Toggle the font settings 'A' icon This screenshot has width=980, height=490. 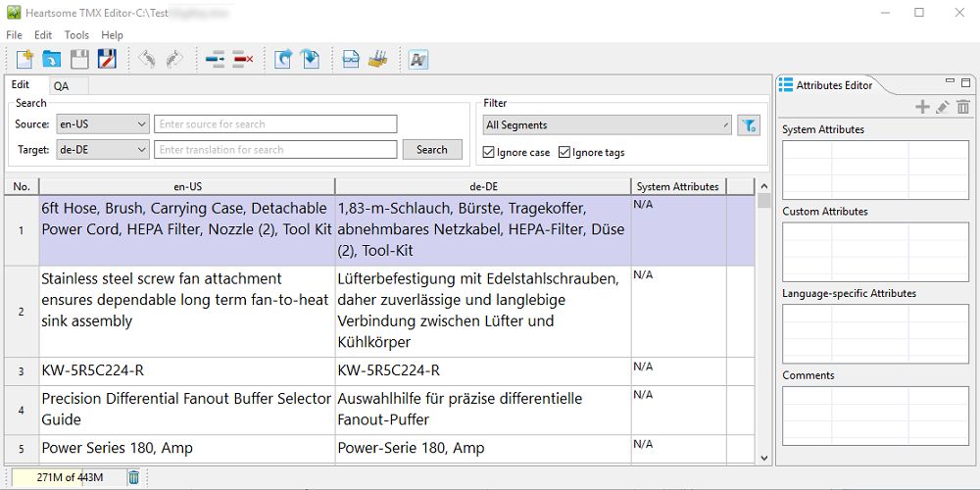(418, 60)
